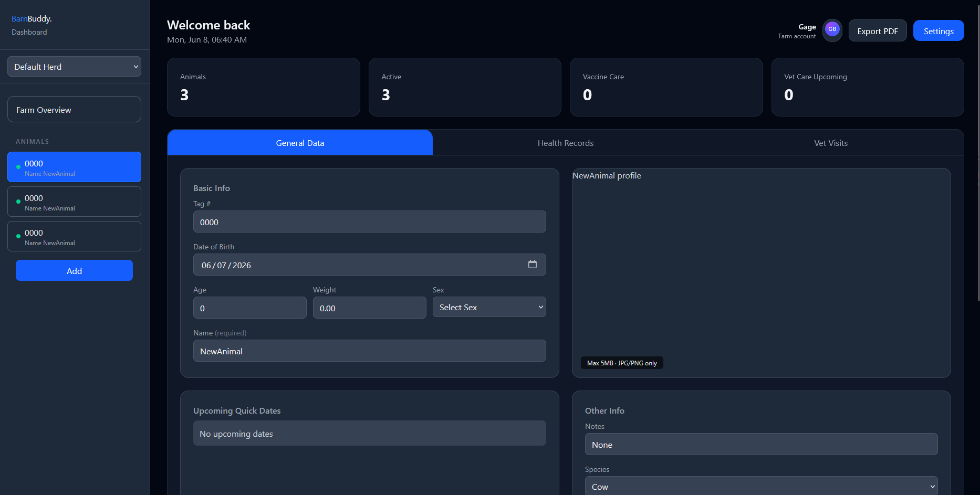Image resolution: width=980 pixels, height=495 pixels.
Task: Click the Age input field
Action: 249,308
